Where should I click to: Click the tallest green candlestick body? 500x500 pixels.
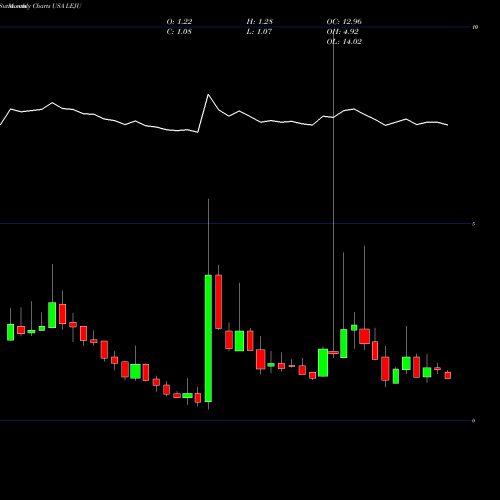pyautogui.click(x=208, y=338)
